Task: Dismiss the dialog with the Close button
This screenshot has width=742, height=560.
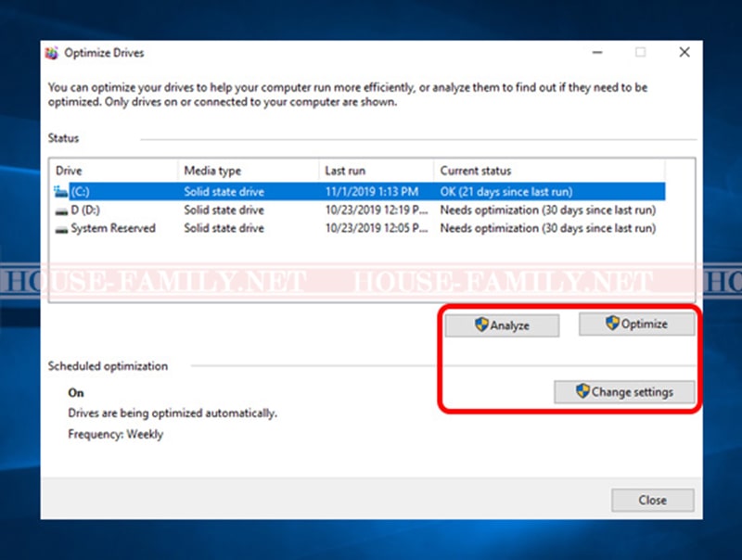Action: coord(653,500)
